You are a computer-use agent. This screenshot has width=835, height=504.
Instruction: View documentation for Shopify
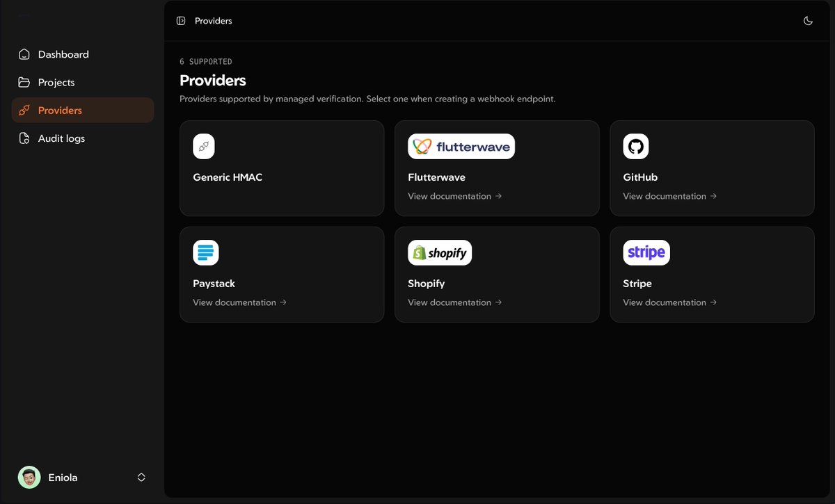(455, 302)
